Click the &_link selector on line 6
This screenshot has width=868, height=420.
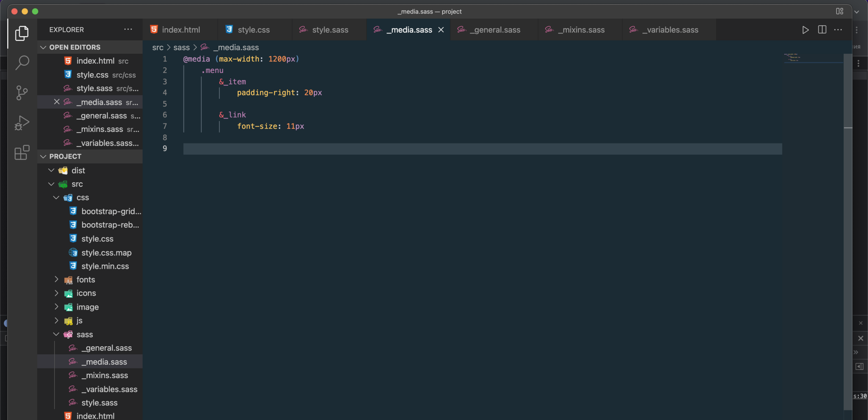232,115
